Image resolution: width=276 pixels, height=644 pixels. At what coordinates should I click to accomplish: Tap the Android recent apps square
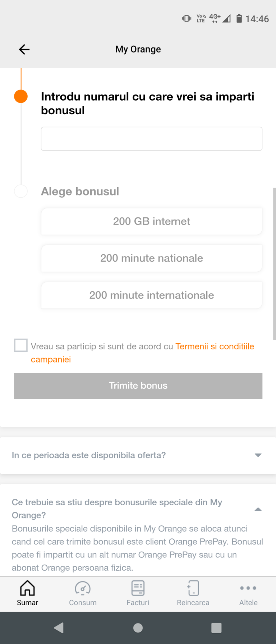point(216,628)
